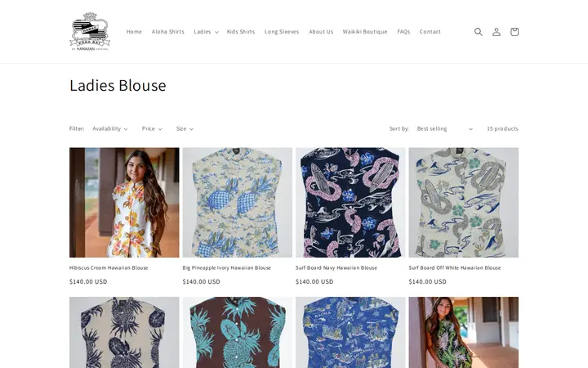Visit the Waikiki Boutique page
Viewport: 588px width, 368px height.
click(365, 32)
